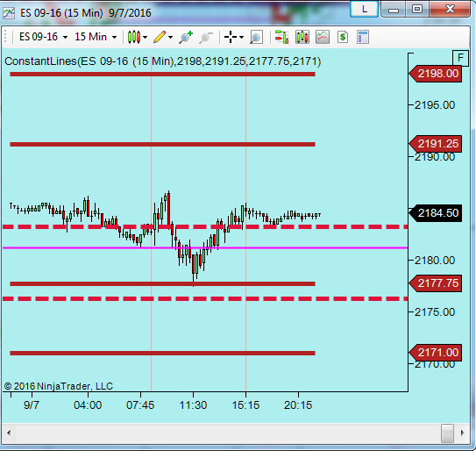Image resolution: width=476 pixels, height=451 pixels.
Task: Click the 07:45 time axis label
Action: pyautogui.click(x=140, y=405)
